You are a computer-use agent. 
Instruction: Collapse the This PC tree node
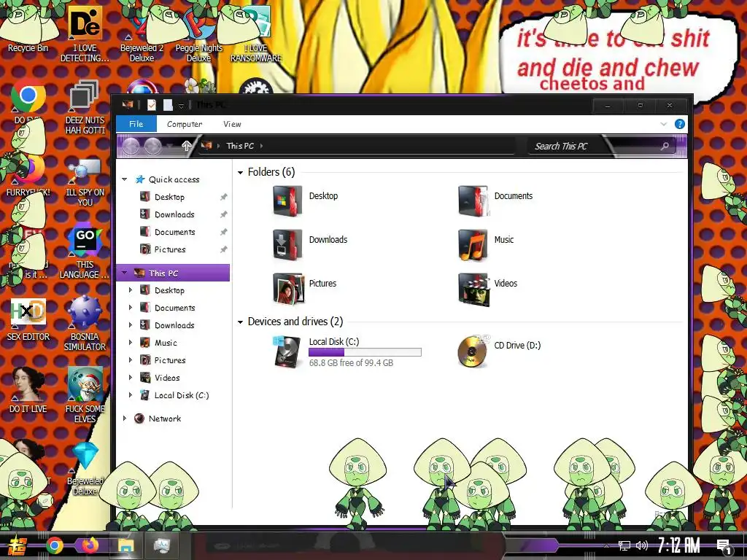coord(125,273)
